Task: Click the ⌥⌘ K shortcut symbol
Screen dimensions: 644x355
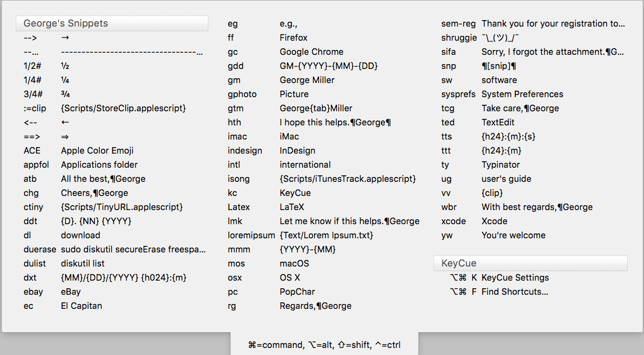Action: tap(463, 278)
